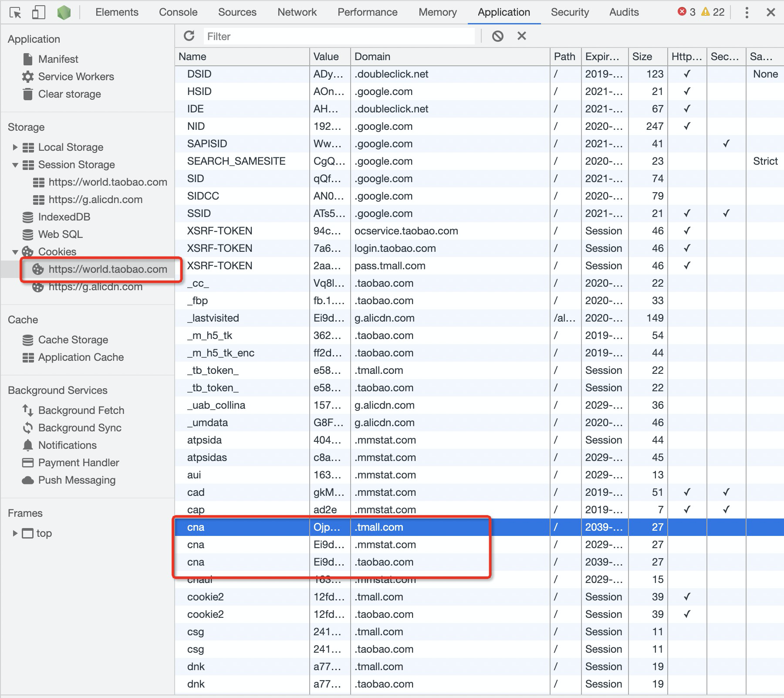Sort cookies by the Value column header
The image size is (784, 698).
330,57
